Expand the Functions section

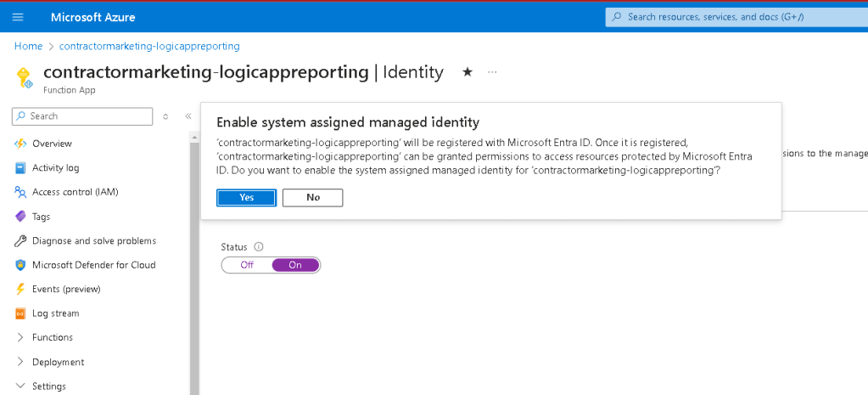point(20,337)
